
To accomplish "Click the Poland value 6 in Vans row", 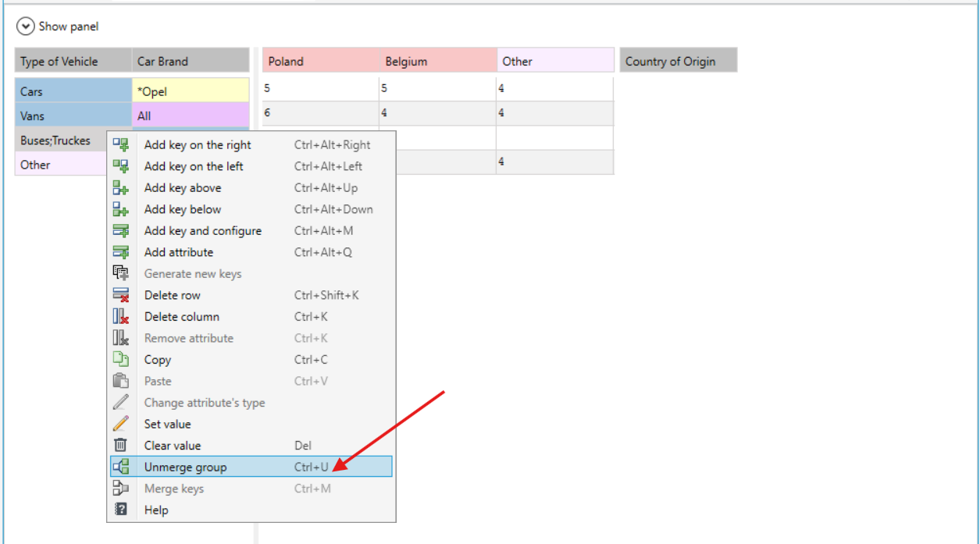I will tap(321, 113).
